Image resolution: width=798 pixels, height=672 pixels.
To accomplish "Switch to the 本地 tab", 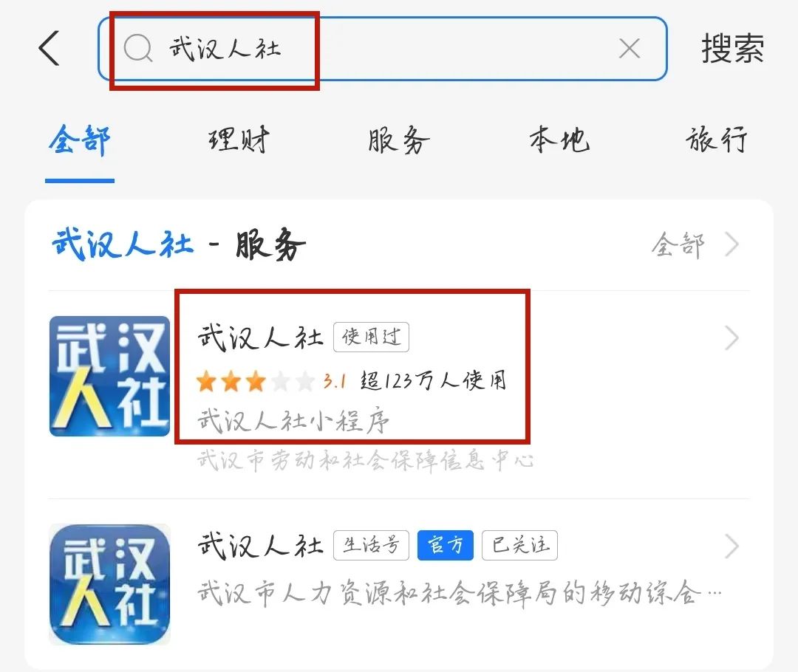I will point(559,140).
